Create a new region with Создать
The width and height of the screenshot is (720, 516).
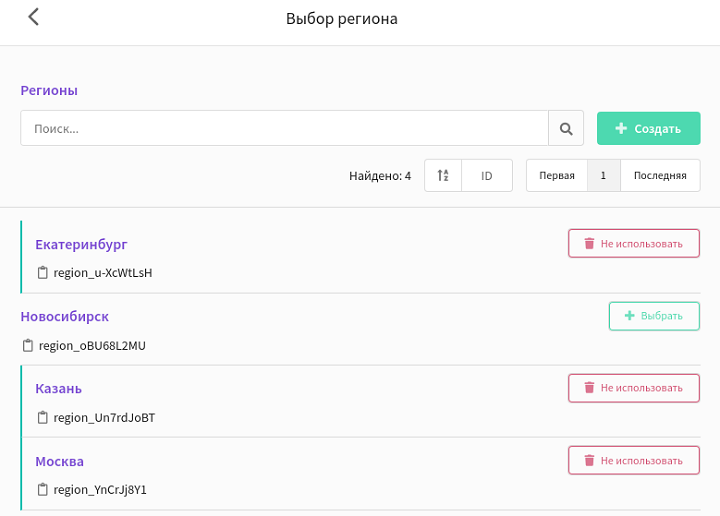coord(648,129)
